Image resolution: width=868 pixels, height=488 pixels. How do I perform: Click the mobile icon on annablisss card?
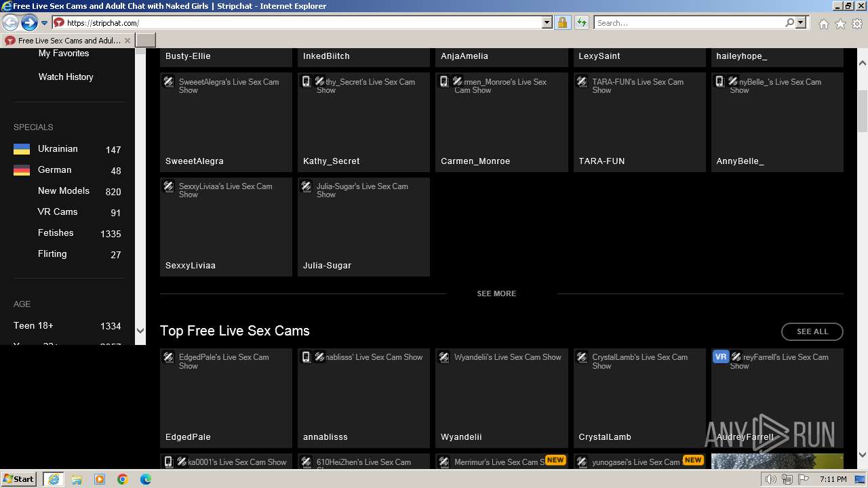pyautogui.click(x=307, y=357)
